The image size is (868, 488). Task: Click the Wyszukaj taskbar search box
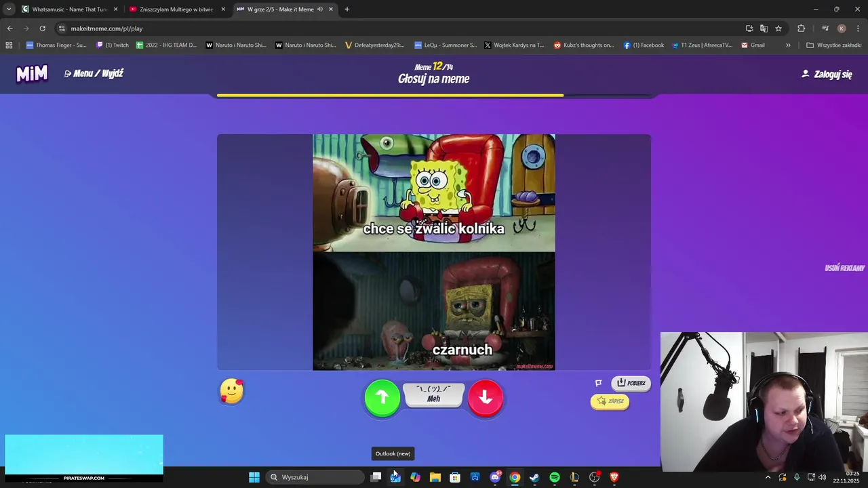pyautogui.click(x=315, y=477)
